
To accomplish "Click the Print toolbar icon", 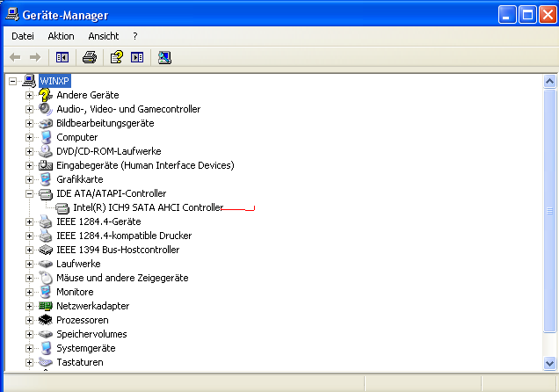I will 90,57.
